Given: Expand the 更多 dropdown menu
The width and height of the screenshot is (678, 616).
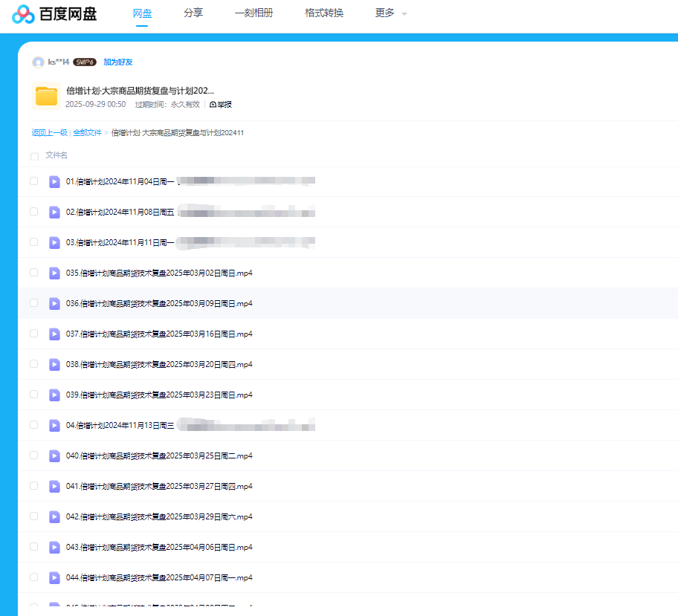Looking at the screenshot, I should tap(391, 13).
